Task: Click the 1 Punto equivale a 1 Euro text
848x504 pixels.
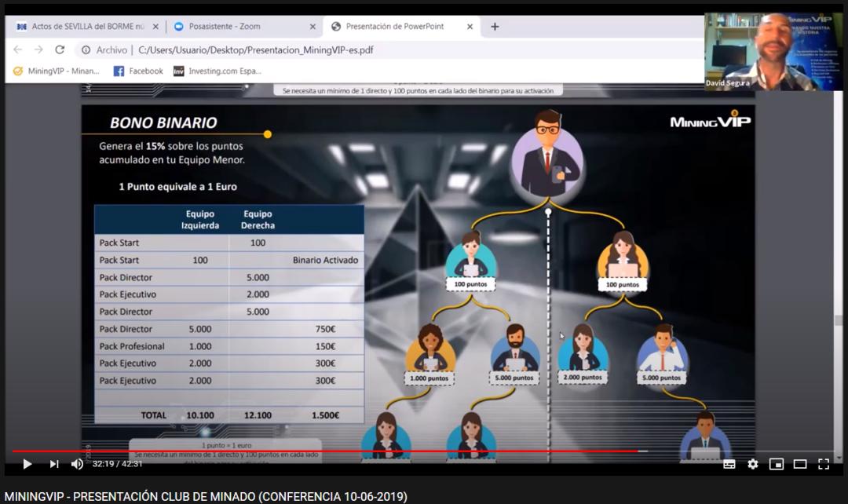Action: pyautogui.click(x=178, y=187)
